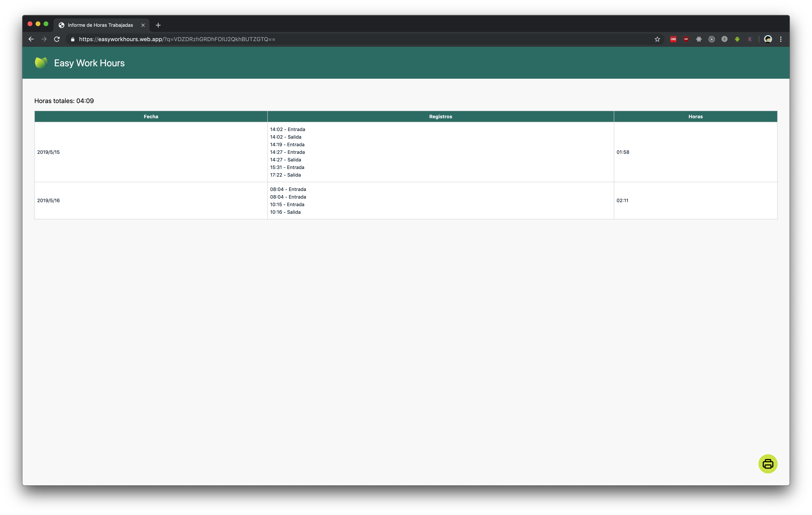812x515 pixels.
Task: Click the Easy Work Hours leaf logo
Action: click(41, 63)
